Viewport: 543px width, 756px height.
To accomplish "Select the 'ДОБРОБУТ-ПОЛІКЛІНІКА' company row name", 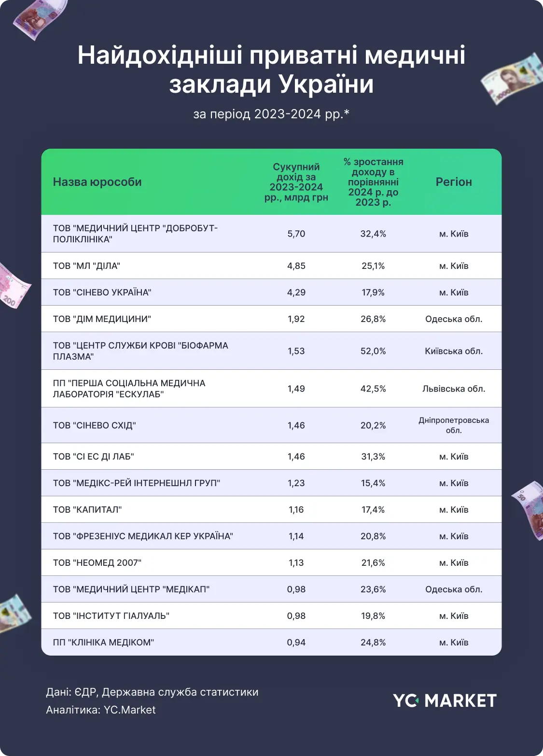I will tap(135, 234).
